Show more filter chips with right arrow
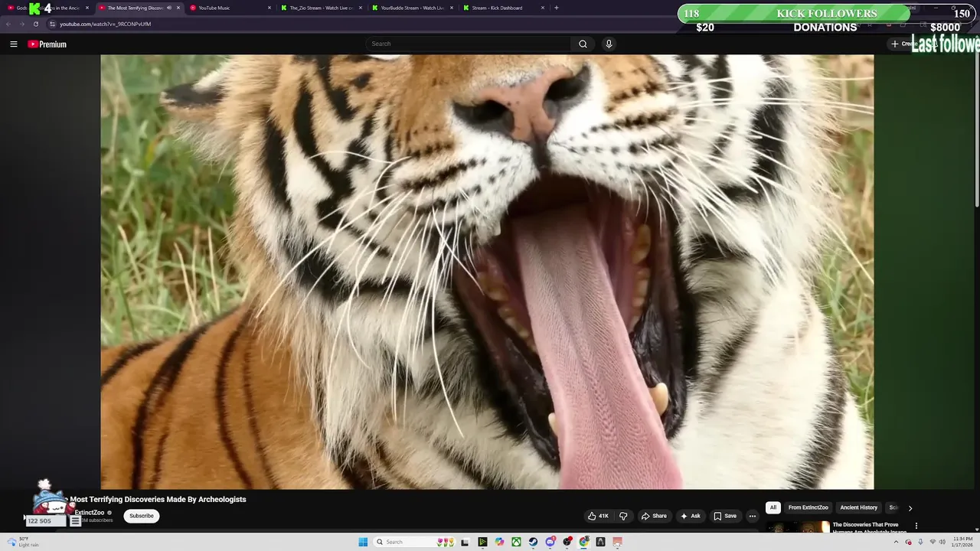 [910, 508]
